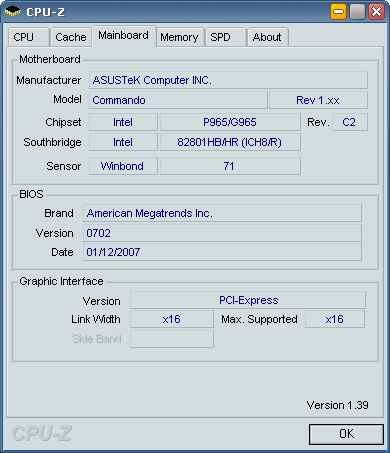Select the 82801HB/HR (ICH8/R) southbridge value
Screen dimensions: 390x453
coord(230,142)
